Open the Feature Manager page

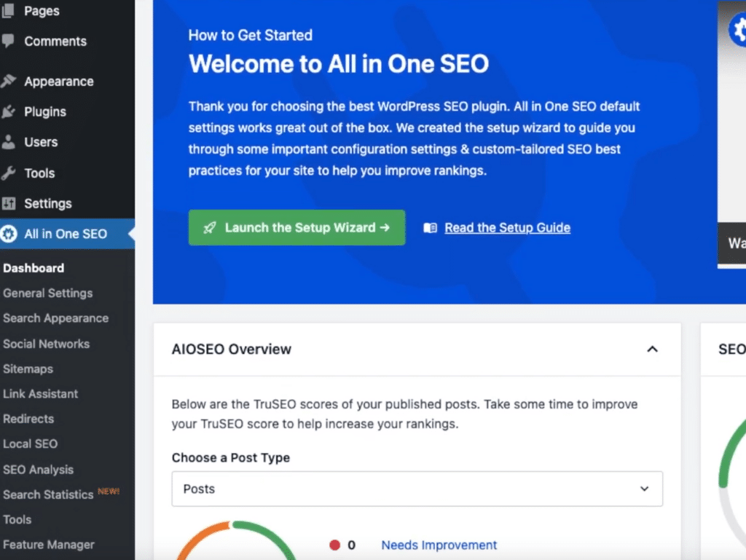[48, 545]
